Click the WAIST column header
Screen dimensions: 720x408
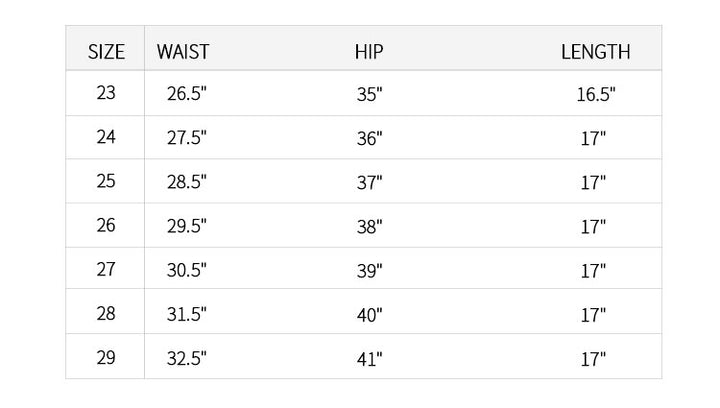click(183, 52)
